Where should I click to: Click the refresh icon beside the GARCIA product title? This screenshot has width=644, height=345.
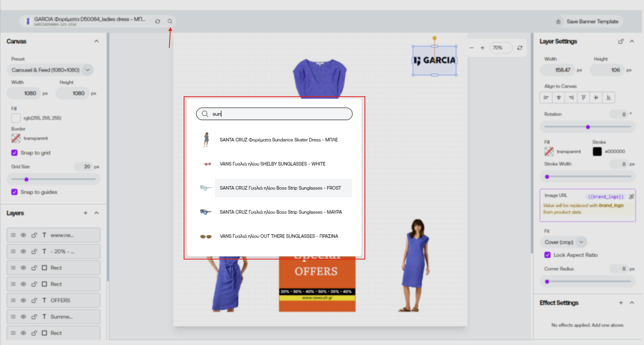pos(158,21)
